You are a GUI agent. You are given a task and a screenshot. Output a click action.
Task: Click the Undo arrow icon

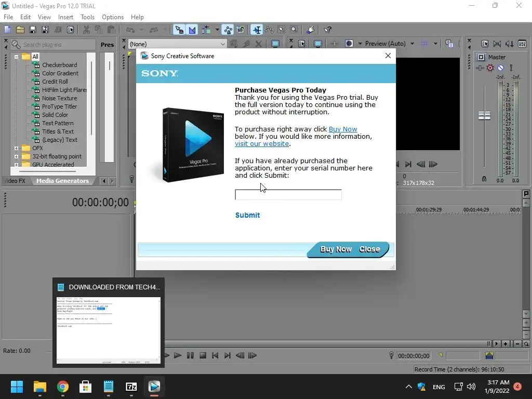pos(130,30)
